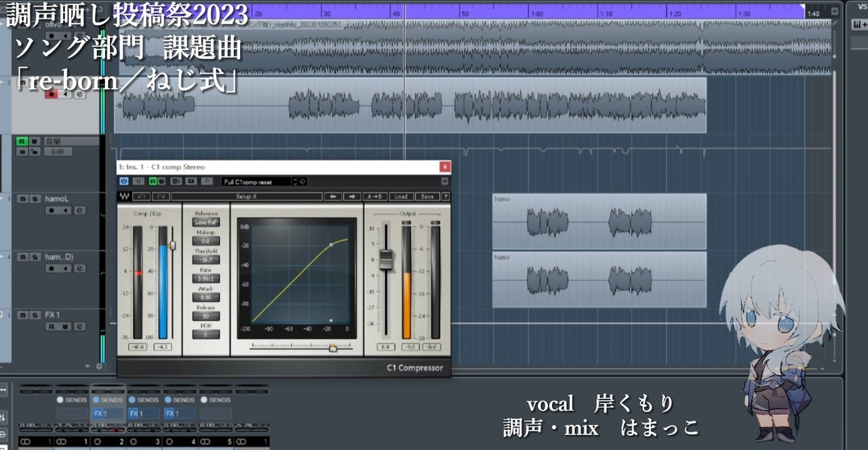Screen dimensions: 868x450
Task: Click the -Inf output peak readout
Action: (432, 347)
